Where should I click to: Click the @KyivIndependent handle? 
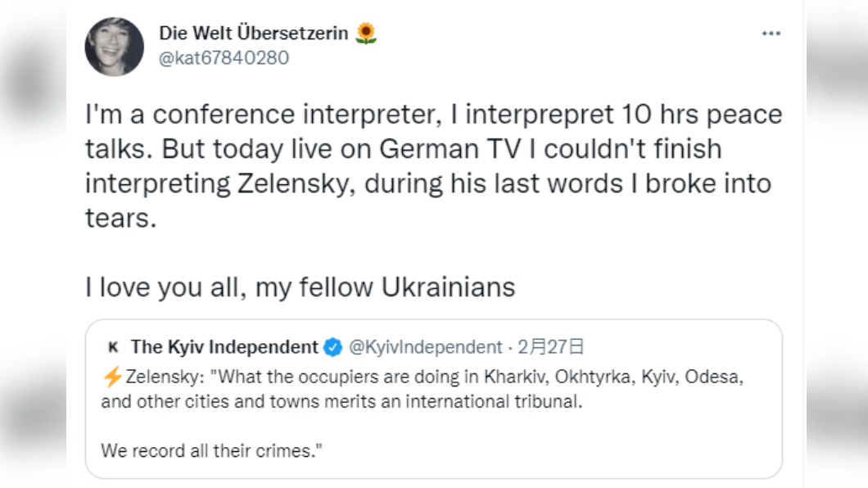pos(425,347)
